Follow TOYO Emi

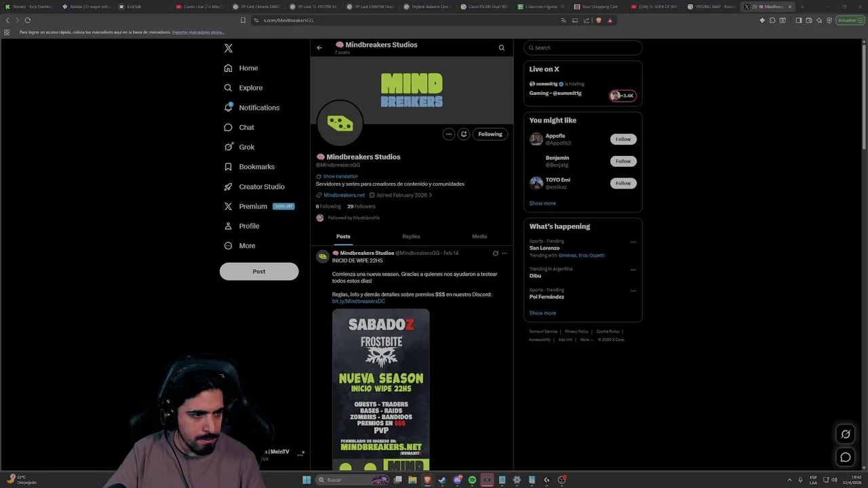point(623,183)
